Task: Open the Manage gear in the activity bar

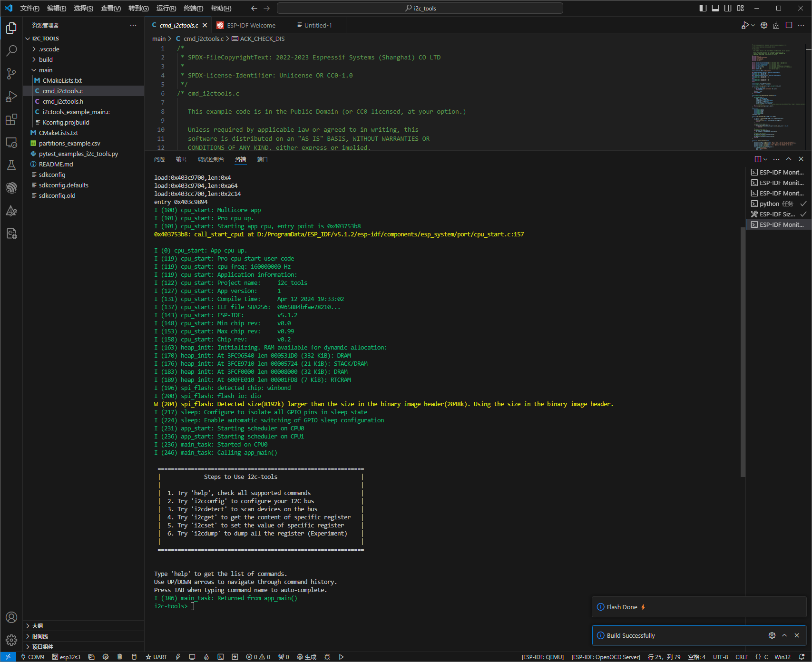Action: [11, 640]
